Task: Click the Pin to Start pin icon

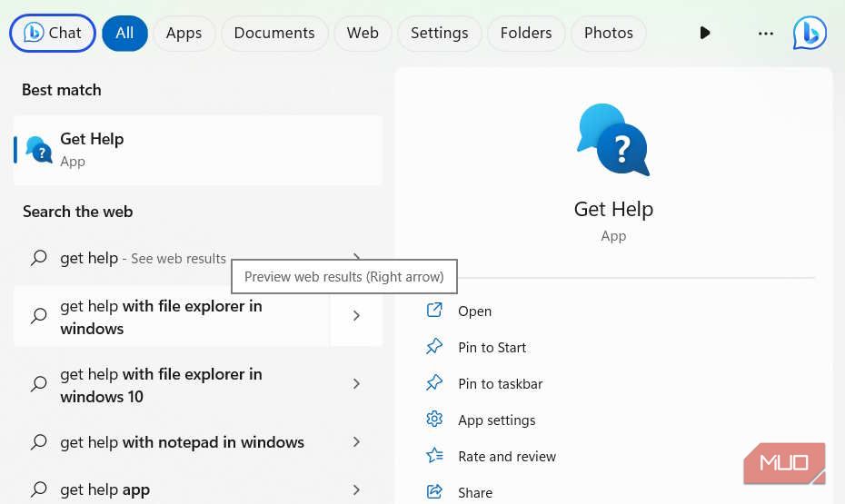Action: point(434,347)
